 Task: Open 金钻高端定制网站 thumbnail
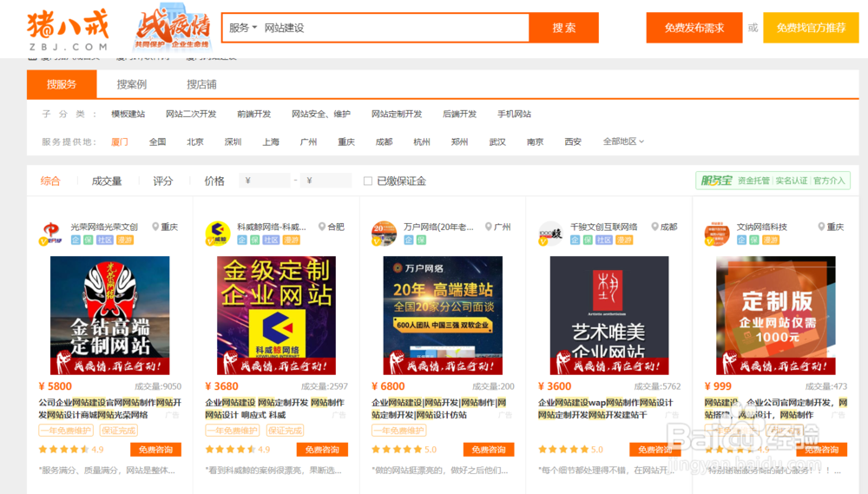(109, 315)
